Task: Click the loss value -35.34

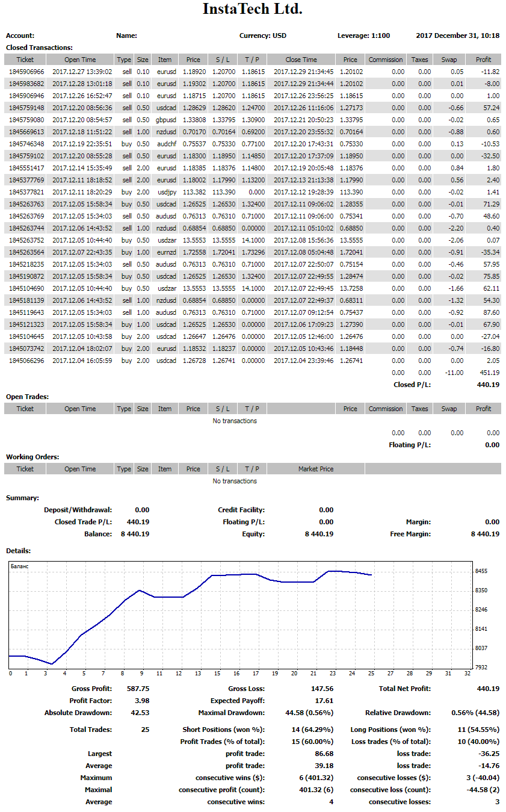Action: pyautogui.click(x=490, y=252)
